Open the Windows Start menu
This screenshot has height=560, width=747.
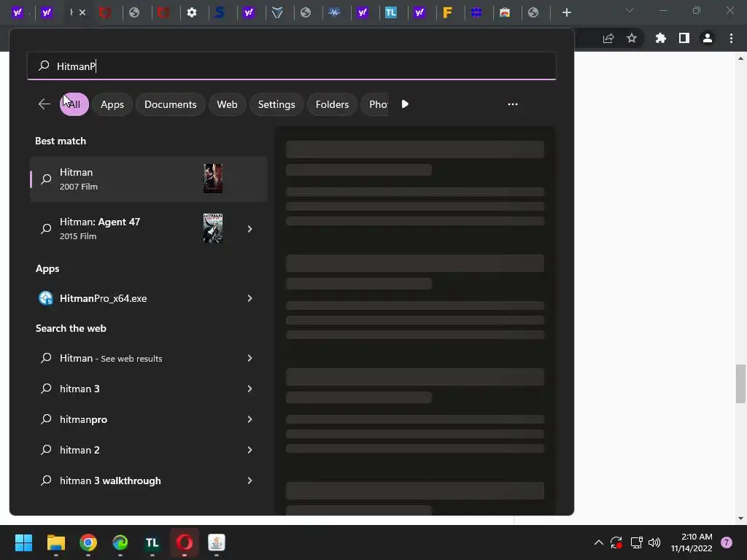pyautogui.click(x=23, y=542)
